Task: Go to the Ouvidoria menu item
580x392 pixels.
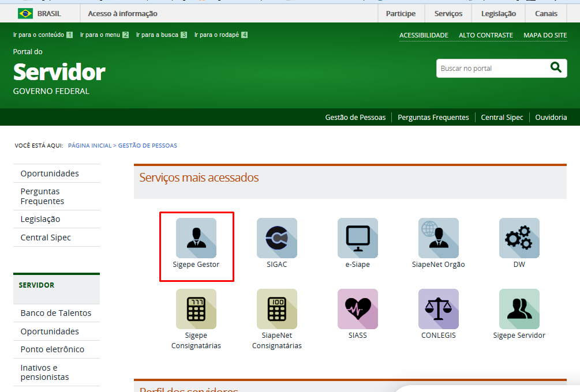Action: pos(551,117)
